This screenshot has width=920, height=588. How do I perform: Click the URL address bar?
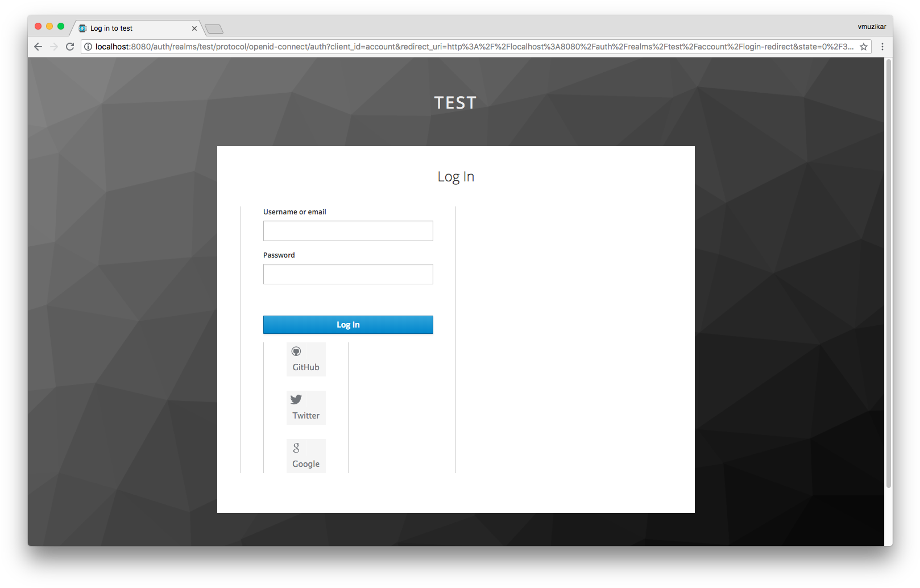point(472,47)
